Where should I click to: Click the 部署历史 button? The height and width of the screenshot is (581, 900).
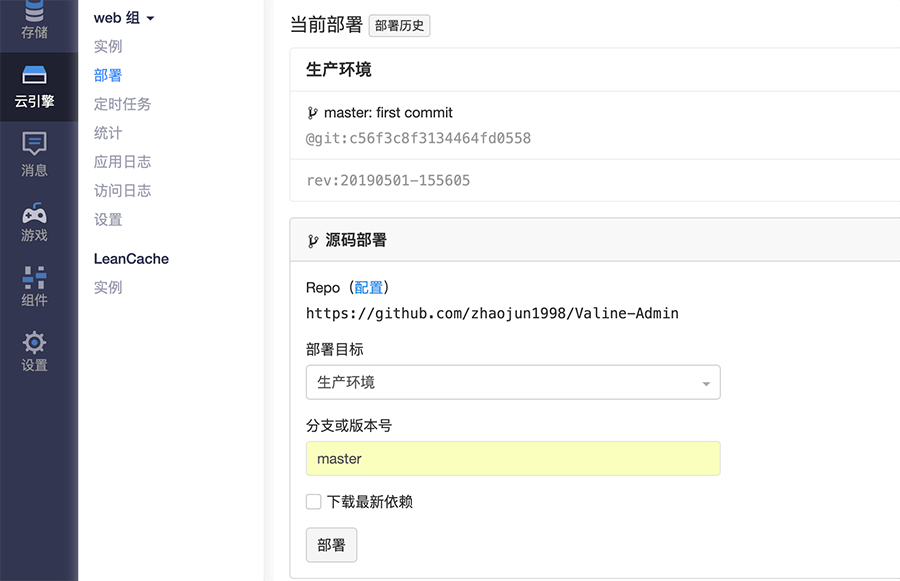(x=399, y=26)
